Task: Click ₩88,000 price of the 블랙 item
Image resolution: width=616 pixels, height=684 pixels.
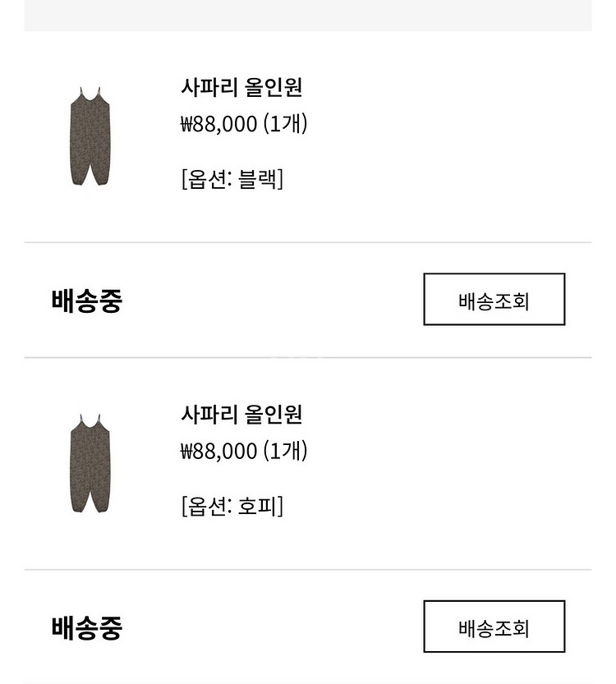Action: [218, 125]
